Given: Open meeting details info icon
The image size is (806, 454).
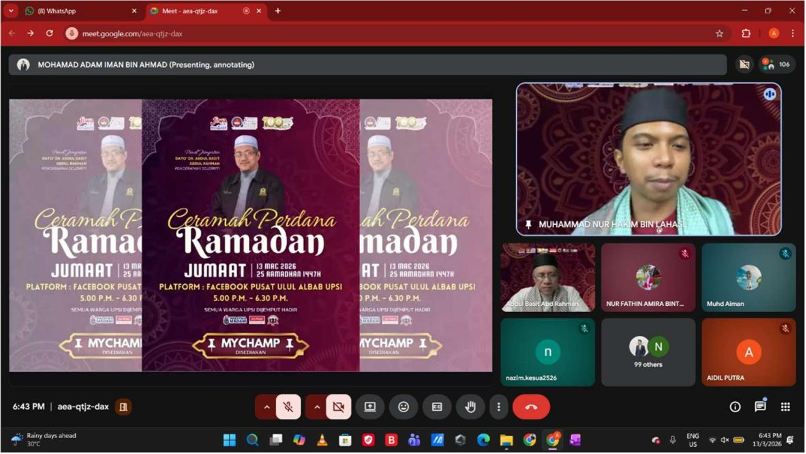Looking at the screenshot, I should point(735,407).
